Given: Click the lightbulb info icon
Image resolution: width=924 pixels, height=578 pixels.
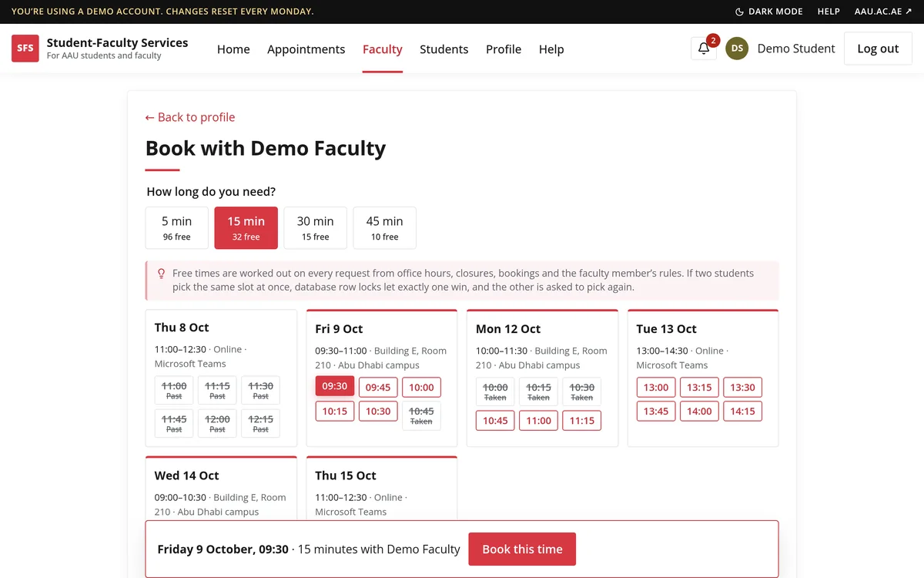Looking at the screenshot, I should [x=162, y=274].
